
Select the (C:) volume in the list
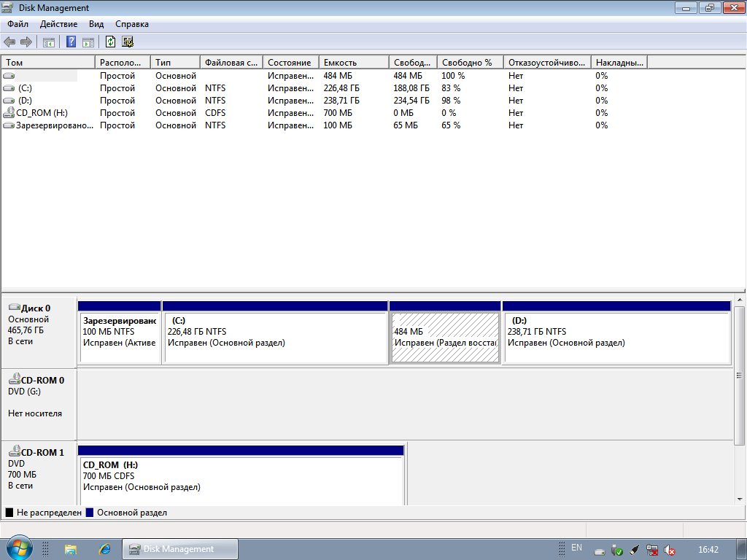[x=26, y=88]
